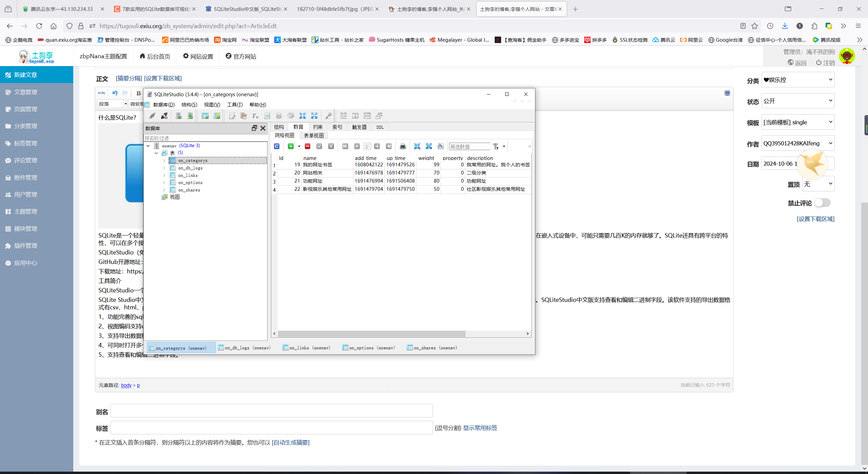Open the collations editor a-z icon

pyautogui.click(x=279, y=116)
